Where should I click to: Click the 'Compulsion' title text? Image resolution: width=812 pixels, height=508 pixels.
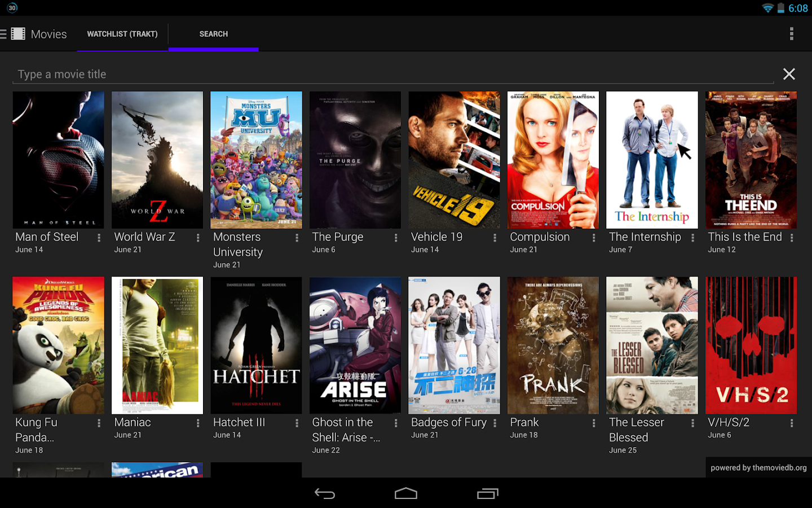540,238
